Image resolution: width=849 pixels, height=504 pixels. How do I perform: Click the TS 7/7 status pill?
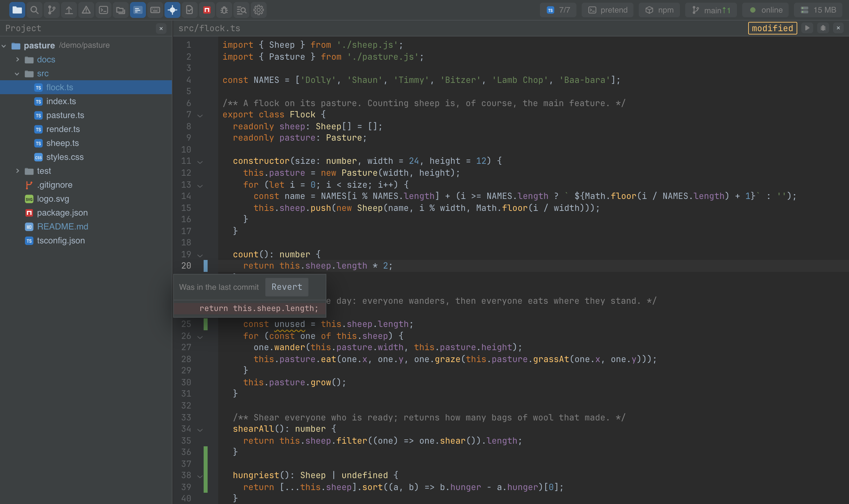pyautogui.click(x=558, y=10)
